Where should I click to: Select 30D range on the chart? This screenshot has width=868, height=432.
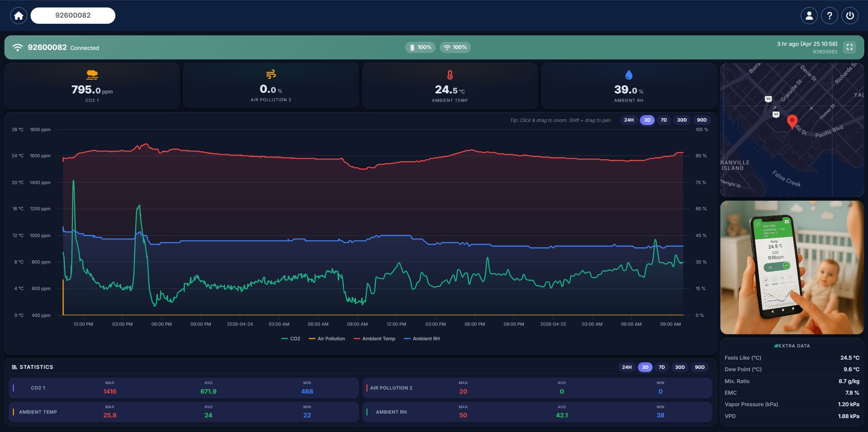682,120
